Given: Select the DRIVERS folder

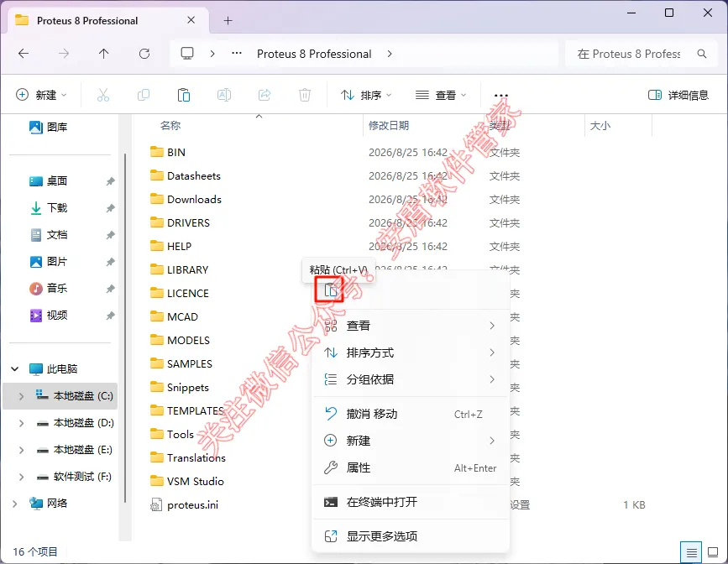Looking at the screenshot, I should (181, 222).
